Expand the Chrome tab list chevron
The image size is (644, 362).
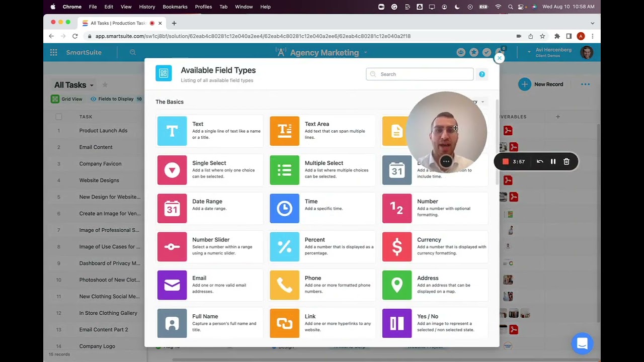click(592, 23)
